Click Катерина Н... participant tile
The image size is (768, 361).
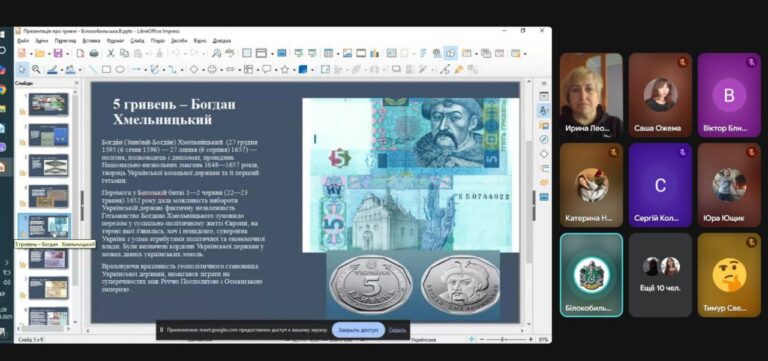(x=591, y=185)
